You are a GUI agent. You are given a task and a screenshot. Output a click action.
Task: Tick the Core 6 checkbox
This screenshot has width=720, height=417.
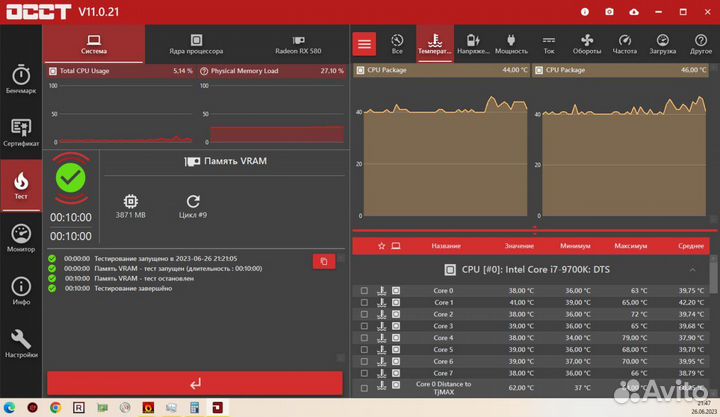coord(364,361)
